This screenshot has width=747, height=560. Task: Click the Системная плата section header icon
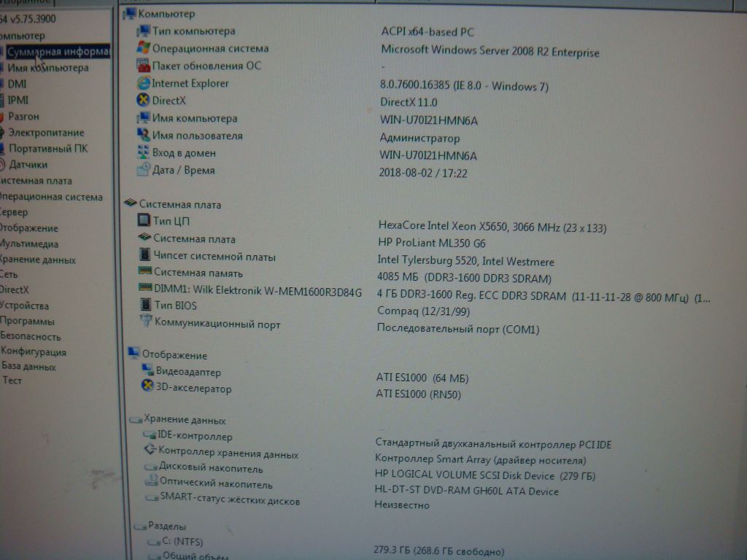[x=131, y=203]
